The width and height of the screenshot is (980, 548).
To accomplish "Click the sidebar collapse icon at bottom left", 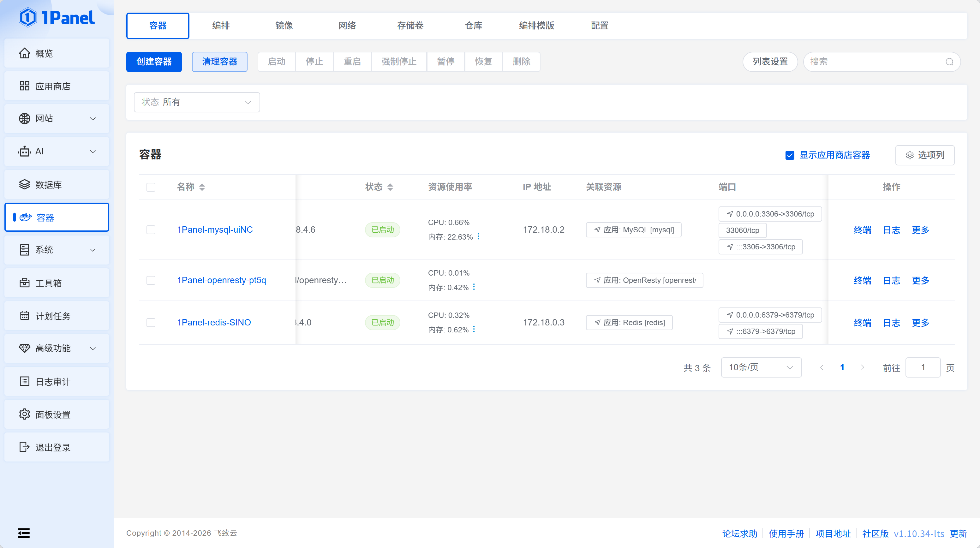I will click(x=24, y=533).
